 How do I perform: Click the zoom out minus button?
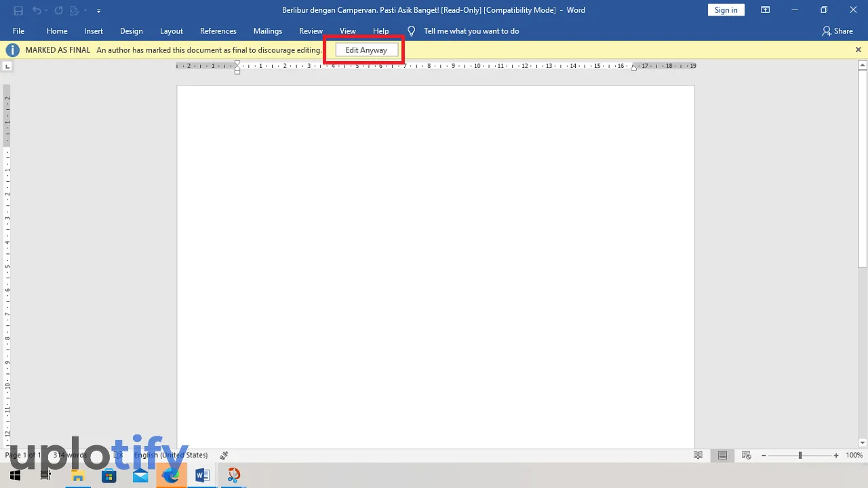click(x=764, y=455)
